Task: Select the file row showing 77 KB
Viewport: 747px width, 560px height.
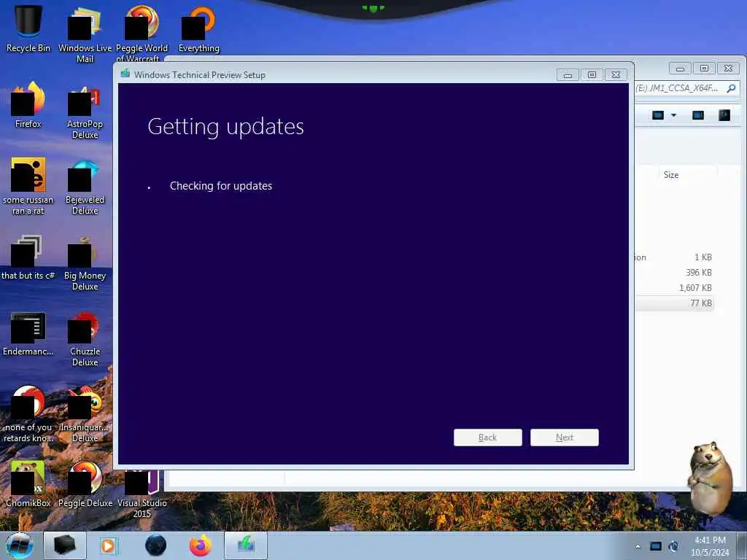Action: coord(673,303)
